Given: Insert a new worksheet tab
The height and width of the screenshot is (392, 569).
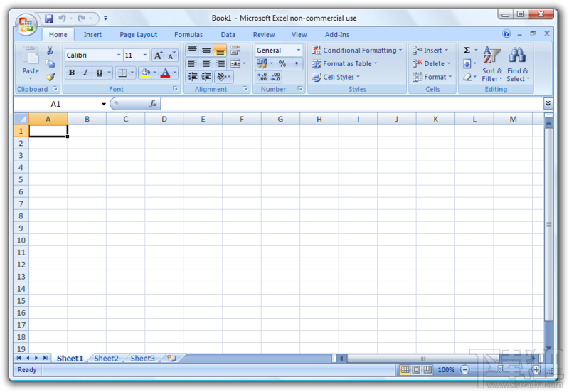Looking at the screenshot, I should coord(171,359).
